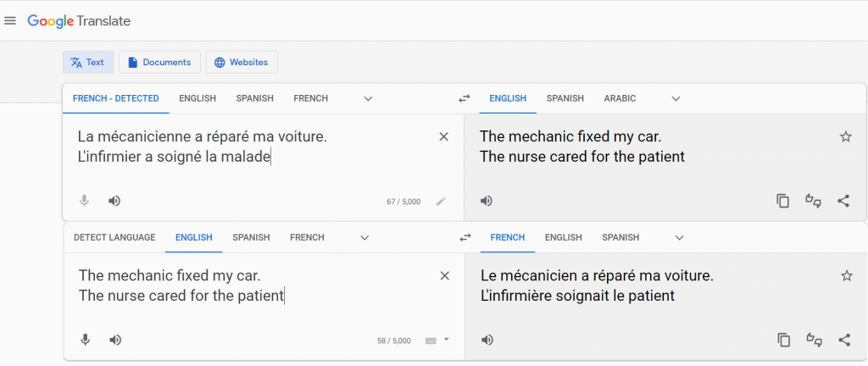Expand top target language list chevron

pos(676,98)
